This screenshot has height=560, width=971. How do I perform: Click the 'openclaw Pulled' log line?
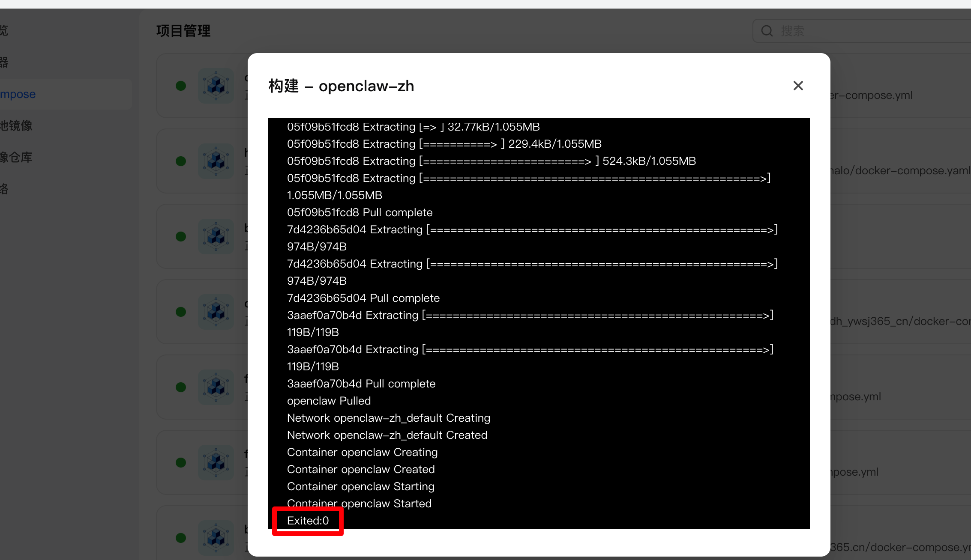[329, 401]
